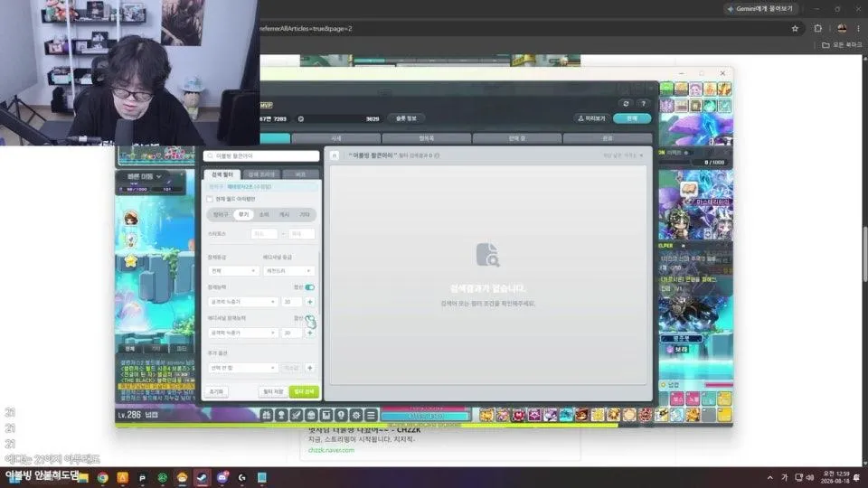Screen dimensions: 868x488
Task: Click the 스타포스 maximum value field
Action: pos(301,234)
